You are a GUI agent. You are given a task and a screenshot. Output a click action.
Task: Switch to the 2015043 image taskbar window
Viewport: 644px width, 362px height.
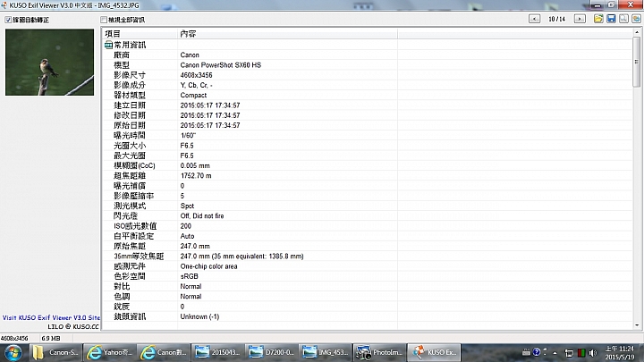coord(217,352)
